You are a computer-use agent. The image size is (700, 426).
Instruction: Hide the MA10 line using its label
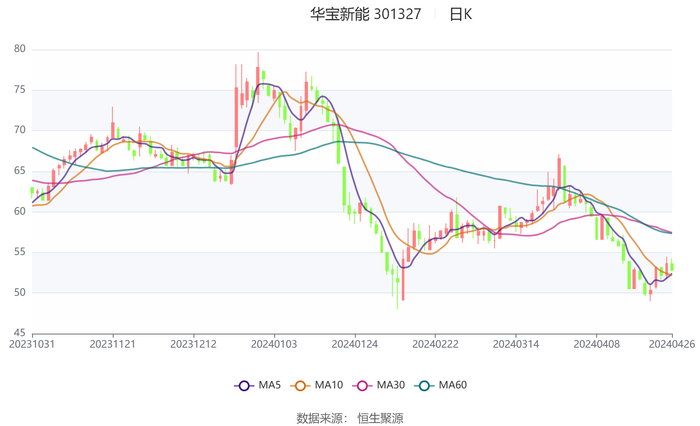(x=329, y=385)
